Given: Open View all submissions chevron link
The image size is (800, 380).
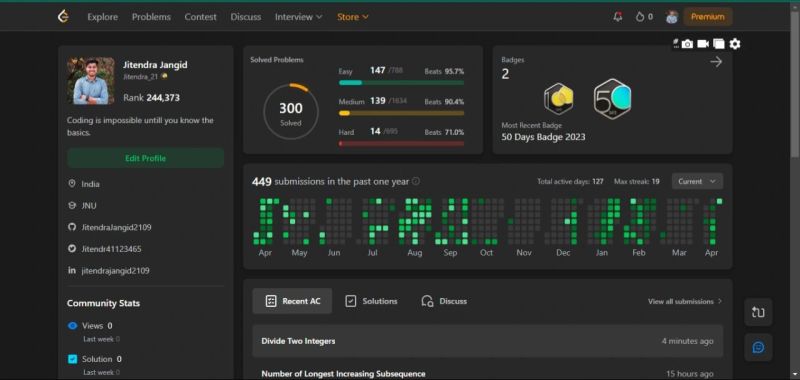Looking at the screenshot, I should (x=685, y=301).
